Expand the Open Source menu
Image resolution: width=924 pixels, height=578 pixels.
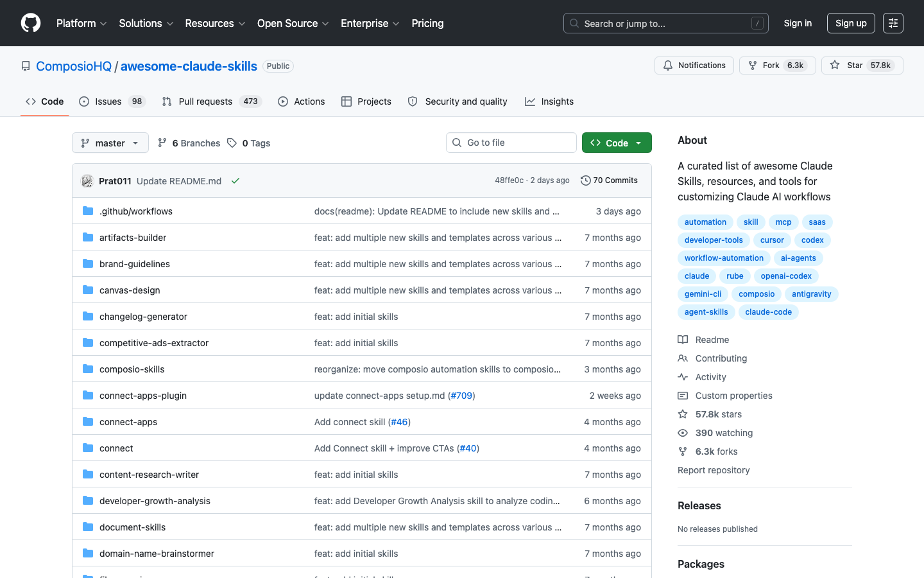click(x=293, y=23)
